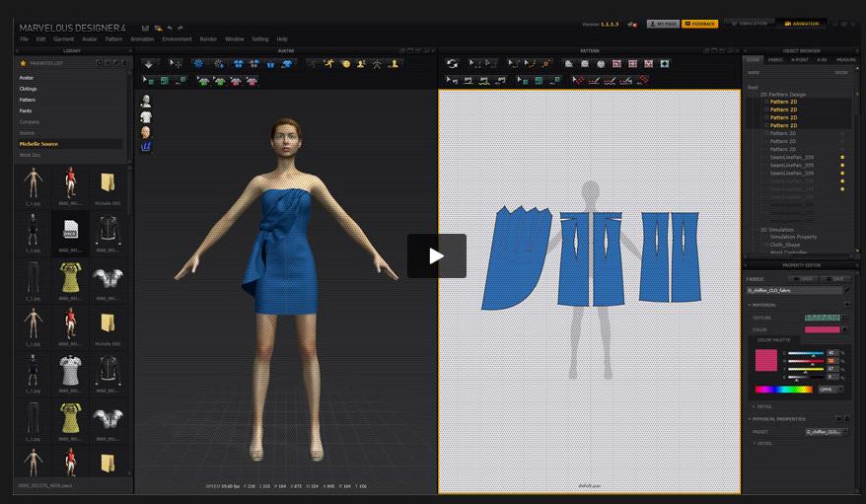Click the pencil edit icon beside fabric name
The width and height of the screenshot is (866, 504).
tap(846, 290)
